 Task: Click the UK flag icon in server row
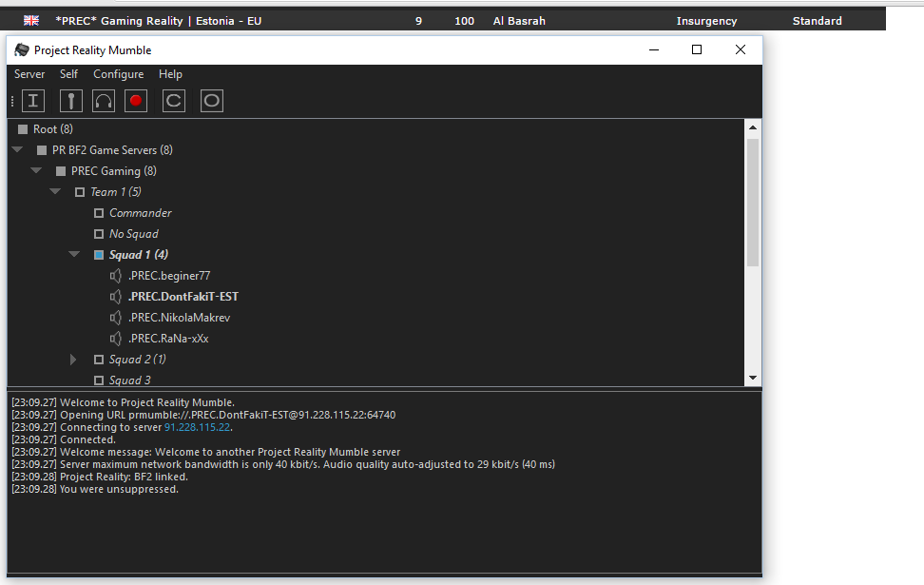click(x=31, y=21)
